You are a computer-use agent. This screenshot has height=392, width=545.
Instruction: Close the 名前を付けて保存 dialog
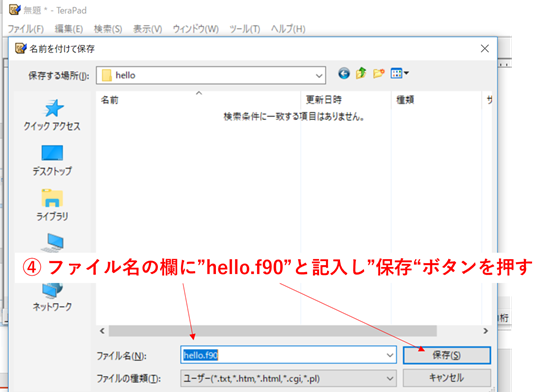coord(485,48)
